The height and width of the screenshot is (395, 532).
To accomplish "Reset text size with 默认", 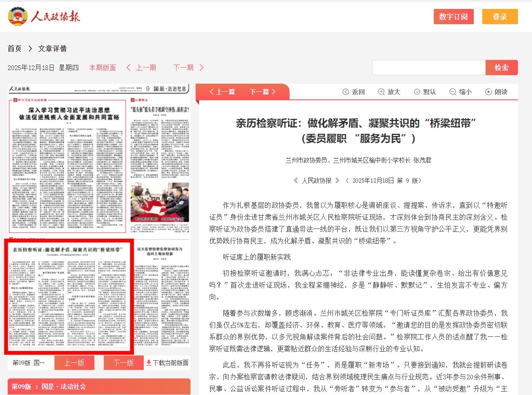I will pos(417,92).
